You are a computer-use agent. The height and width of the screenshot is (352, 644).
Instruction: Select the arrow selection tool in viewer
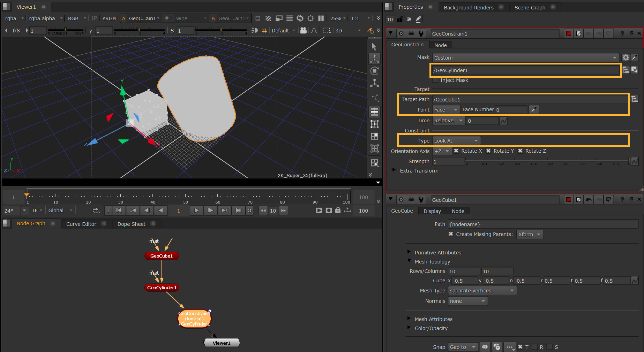pos(374,47)
